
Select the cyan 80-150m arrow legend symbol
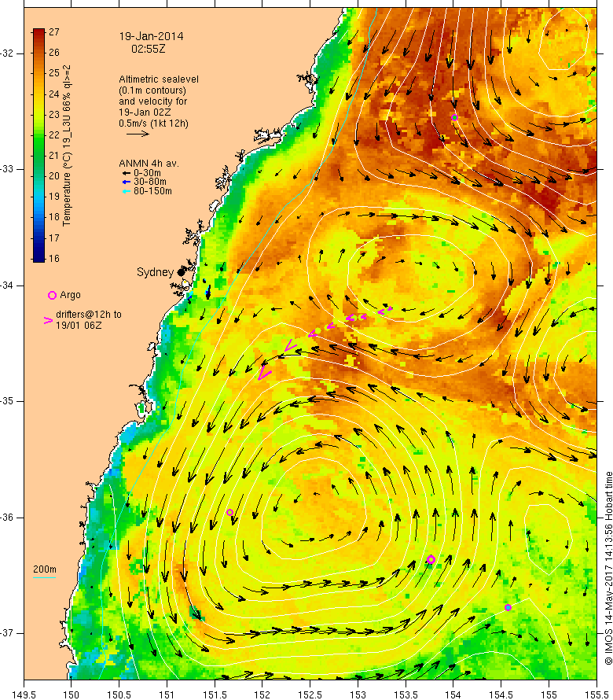coord(127,191)
